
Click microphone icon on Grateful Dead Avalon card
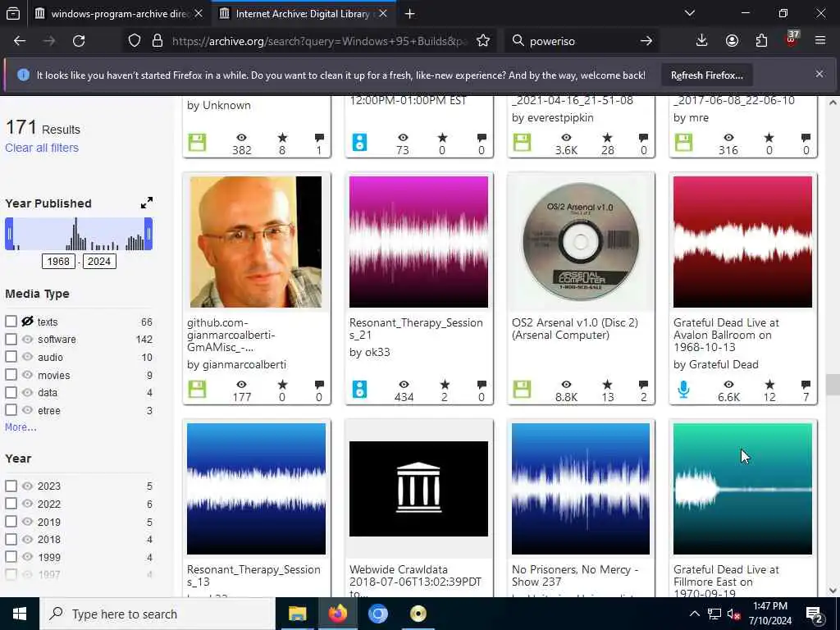tap(683, 389)
